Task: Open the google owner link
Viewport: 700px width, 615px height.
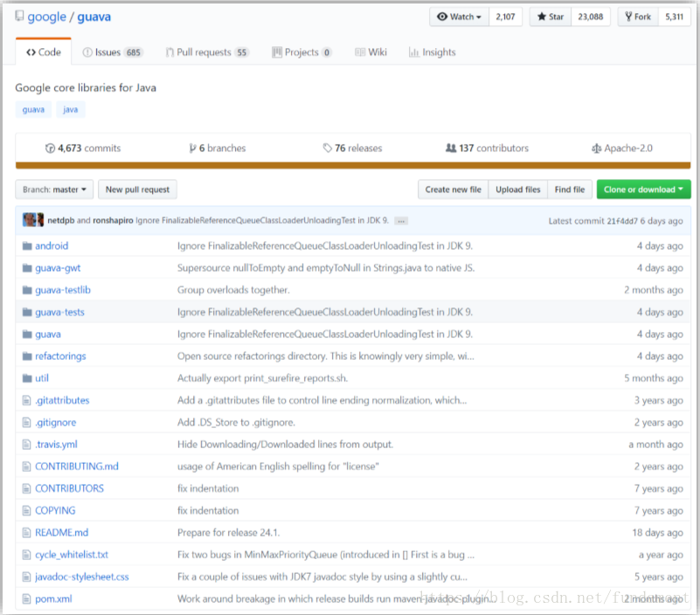Action: [47, 17]
